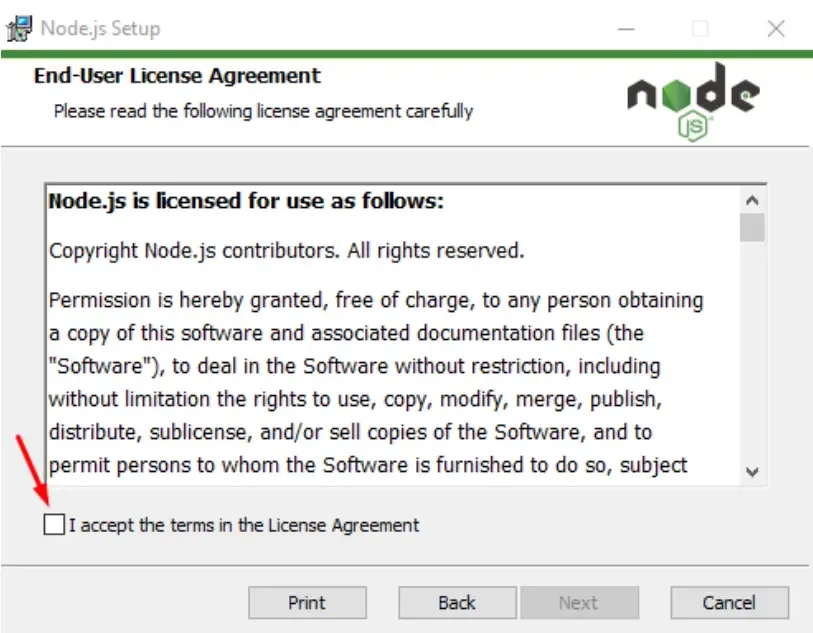
Task: Click the grayed-out maximize button
Action: [x=700, y=29]
